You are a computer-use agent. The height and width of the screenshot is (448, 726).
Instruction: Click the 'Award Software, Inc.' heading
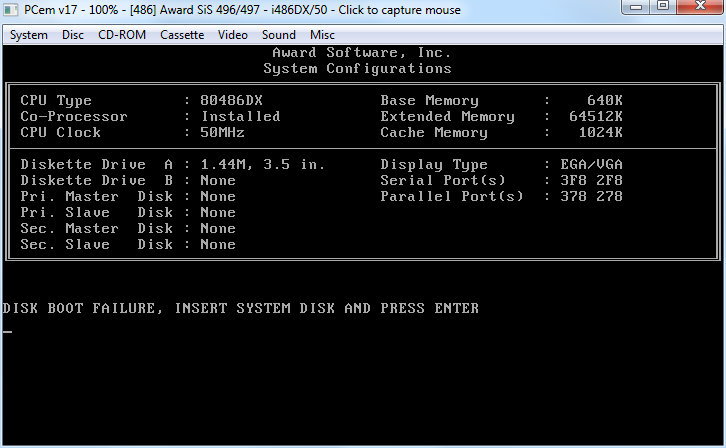362,52
